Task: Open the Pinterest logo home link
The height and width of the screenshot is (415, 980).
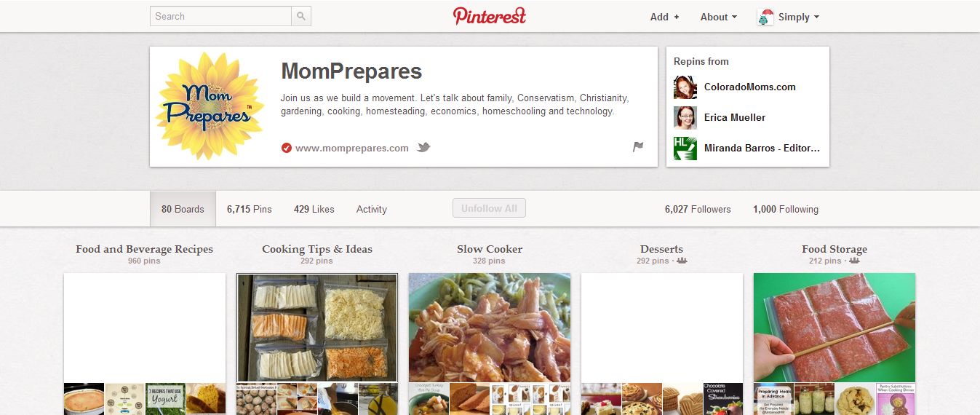Action: 490,16
